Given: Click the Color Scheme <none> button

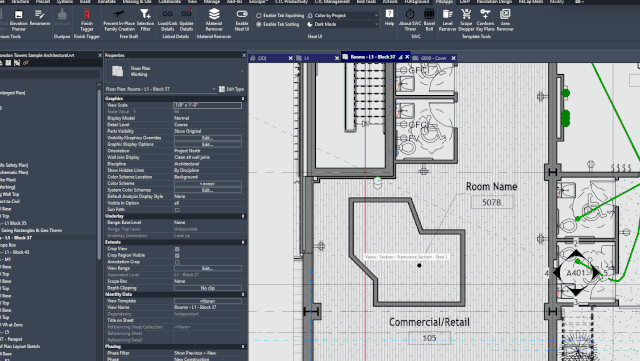Looking at the screenshot, I should click(207, 184).
